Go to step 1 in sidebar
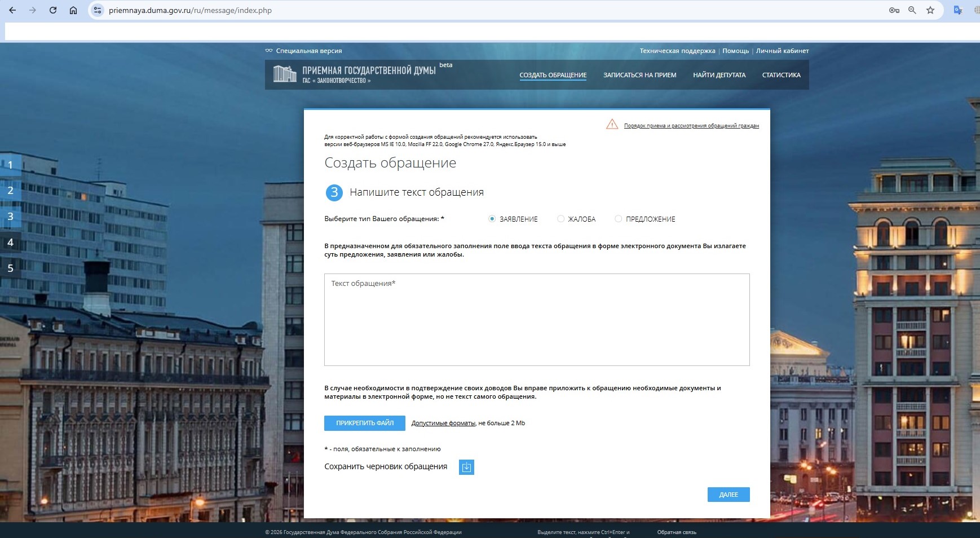Viewport: 980px width, 538px height. click(x=10, y=165)
